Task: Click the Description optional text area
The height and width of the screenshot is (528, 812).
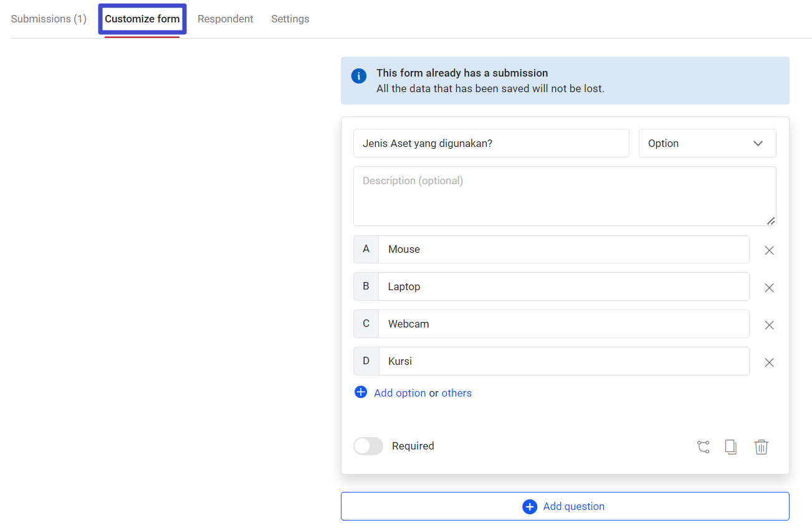Action: click(x=564, y=195)
